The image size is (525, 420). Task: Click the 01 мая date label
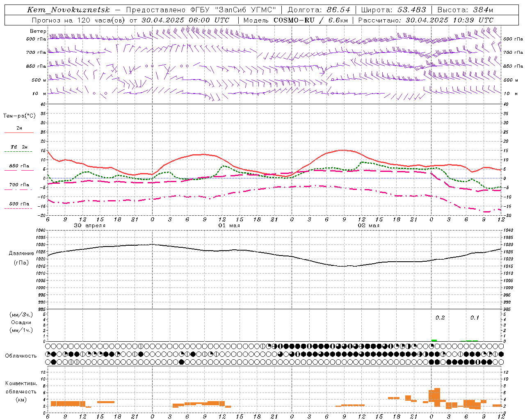click(229, 226)
